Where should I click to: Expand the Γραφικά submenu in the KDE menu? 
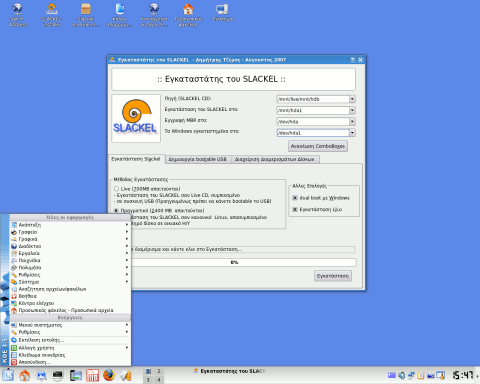pos(70,239)
